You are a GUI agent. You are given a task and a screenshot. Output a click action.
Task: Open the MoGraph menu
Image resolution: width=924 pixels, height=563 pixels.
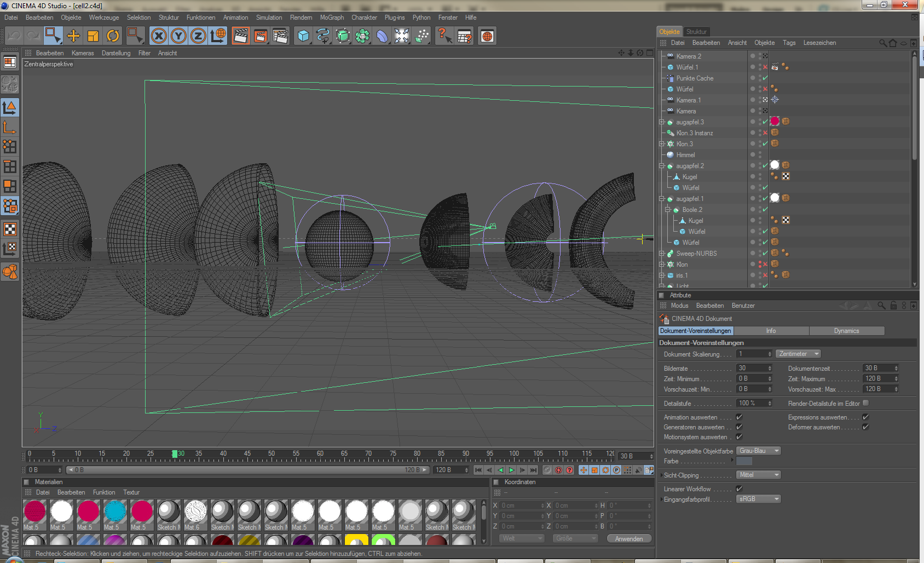point(332,18)
